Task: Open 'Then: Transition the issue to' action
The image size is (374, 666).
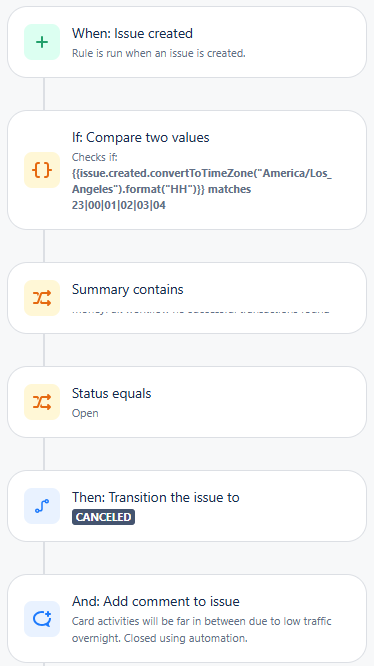Action: click(x=187, y=506)
